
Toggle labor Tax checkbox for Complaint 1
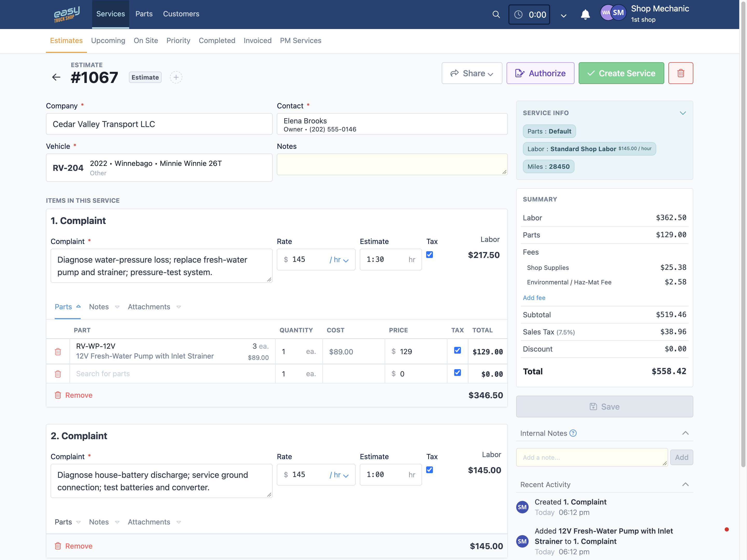point(430,255)
